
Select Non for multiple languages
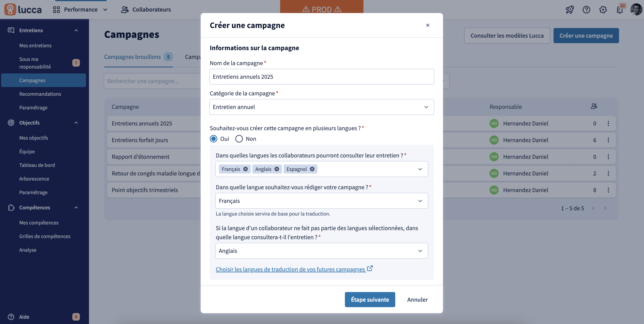(239, 139)
